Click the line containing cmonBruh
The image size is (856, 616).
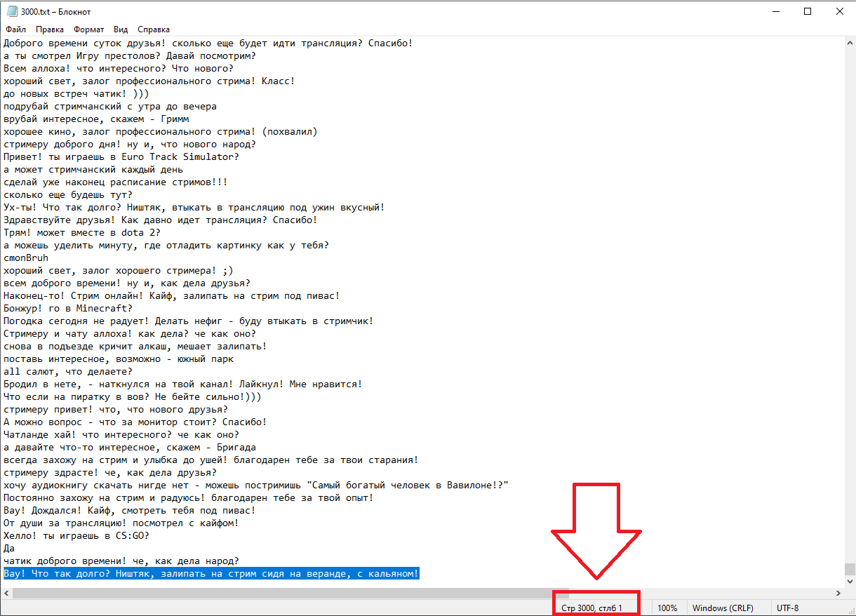[x=26, y=257]
